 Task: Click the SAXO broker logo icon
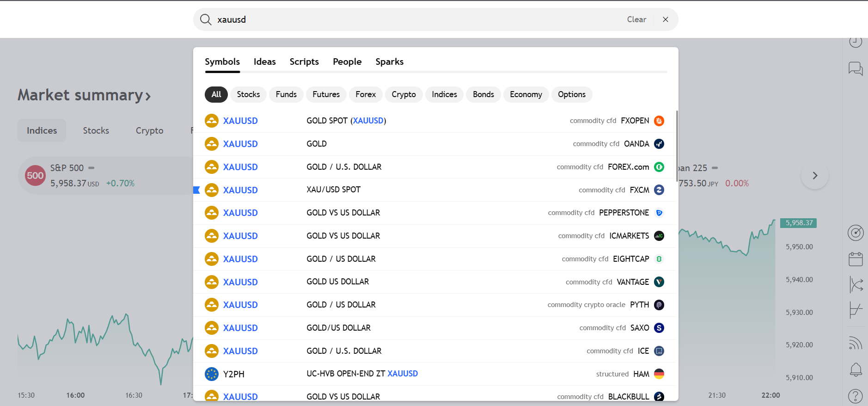click(659, 328)
